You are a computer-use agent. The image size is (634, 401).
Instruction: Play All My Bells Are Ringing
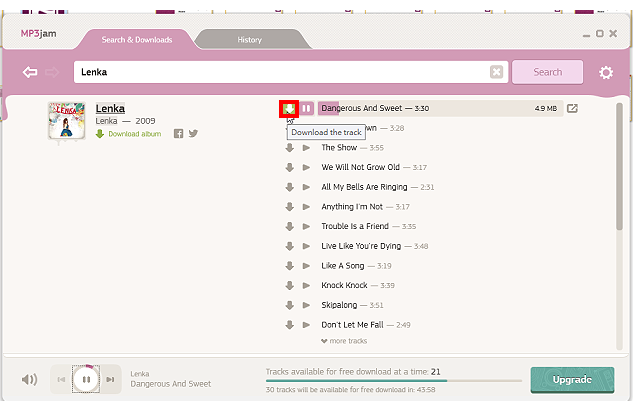tap(306, 187)
